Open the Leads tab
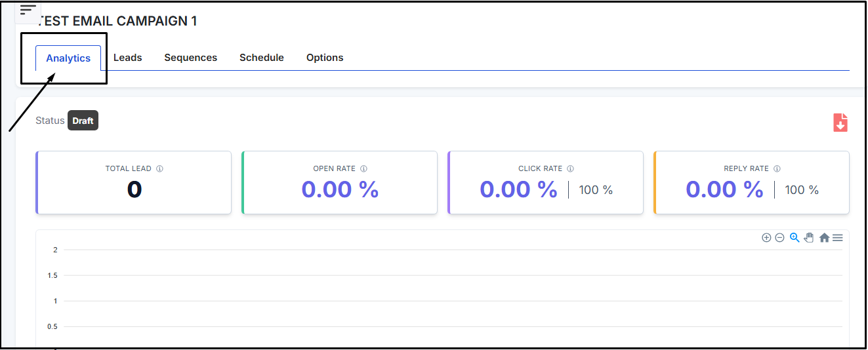The width and height of the screenshot is (868, 350). 127,58
